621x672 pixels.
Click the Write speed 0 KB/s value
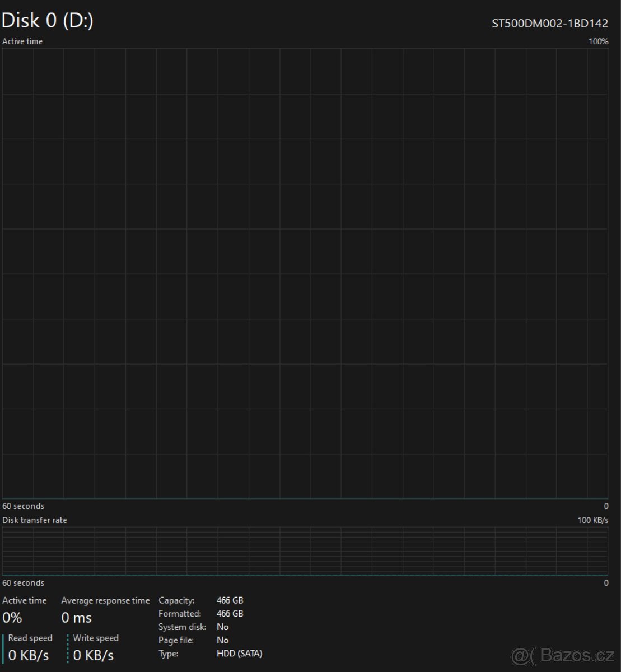tap(94, 655)
